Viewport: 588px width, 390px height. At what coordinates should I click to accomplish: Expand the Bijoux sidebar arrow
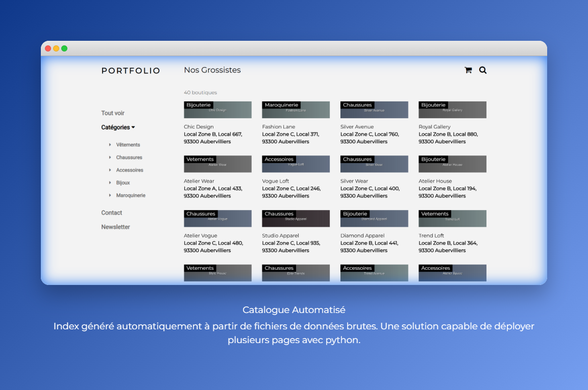tap(110, 183)
